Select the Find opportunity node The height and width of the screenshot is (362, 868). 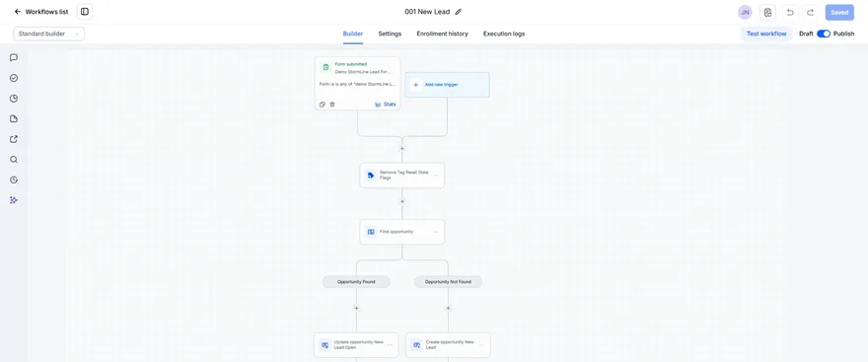point(401,232)
